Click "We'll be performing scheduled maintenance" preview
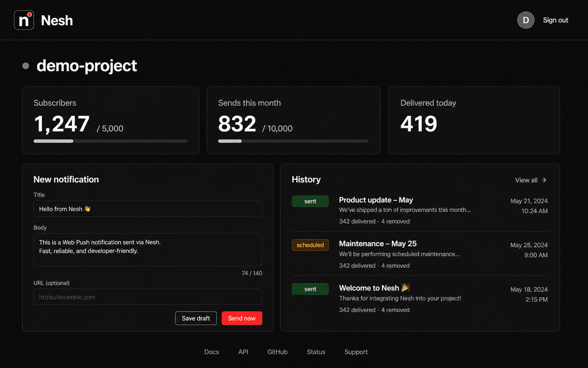The width and height of the screenshot is (588, 368). pyautogui.click(x=399, y=254)
